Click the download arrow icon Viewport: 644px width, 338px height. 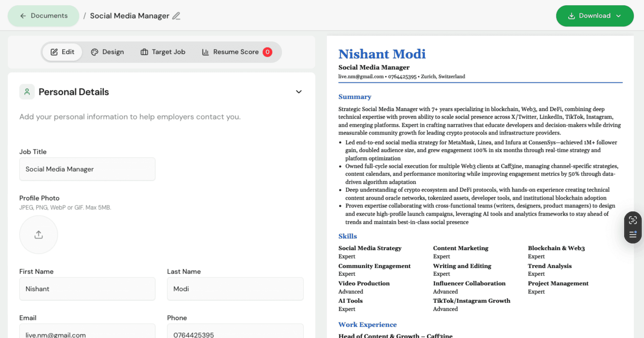click(572, 16)
